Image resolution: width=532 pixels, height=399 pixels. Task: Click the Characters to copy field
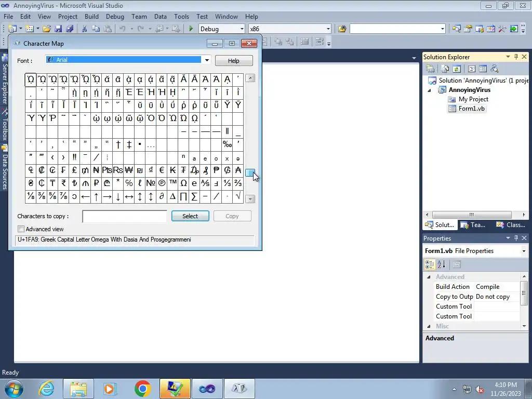pyautogui.click(x=125, y=216)
